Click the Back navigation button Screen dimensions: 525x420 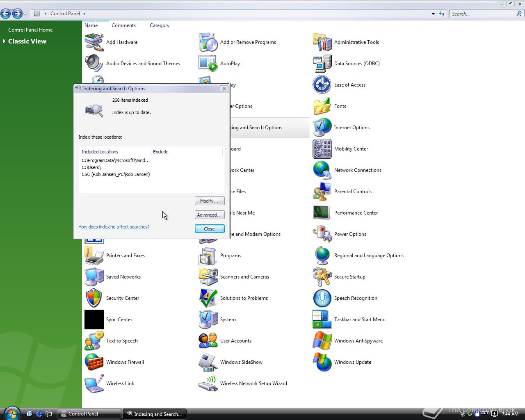(x=6, y=14)
